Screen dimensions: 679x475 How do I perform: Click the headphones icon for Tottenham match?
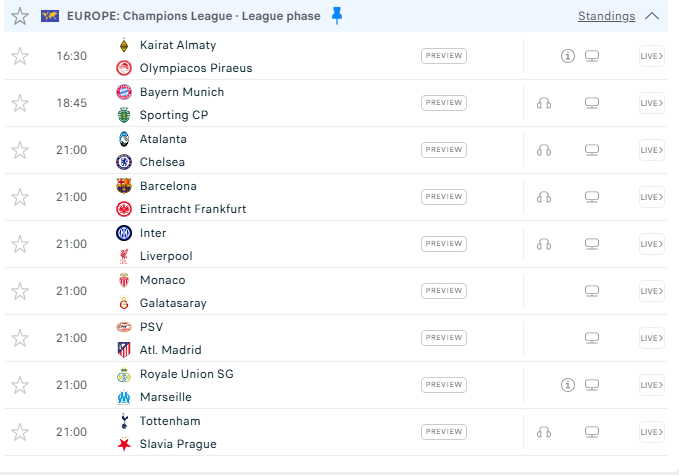pos(544,432)
